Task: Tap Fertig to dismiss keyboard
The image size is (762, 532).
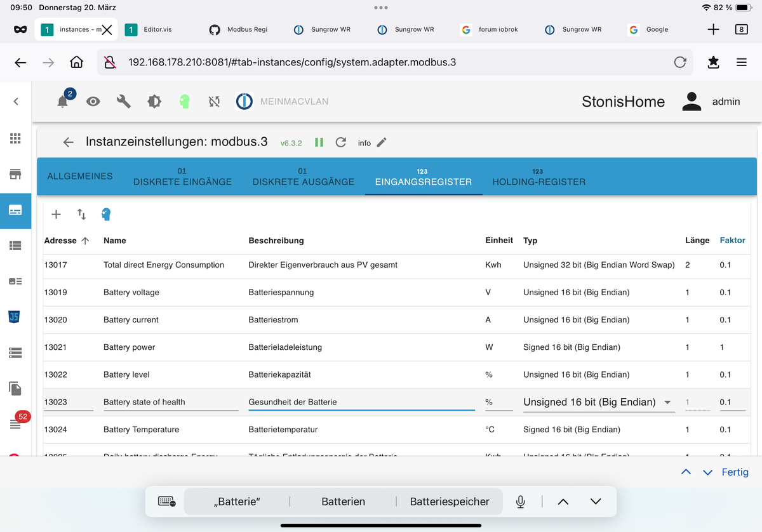Action: coord(735,472)
